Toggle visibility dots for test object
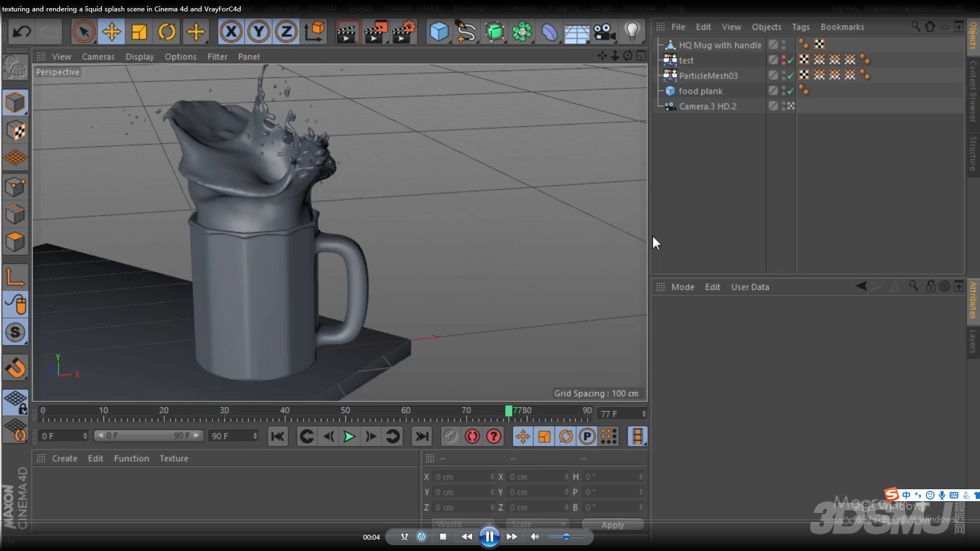The height and width of the screenshot is (551, 980). (x=784, y=60)
